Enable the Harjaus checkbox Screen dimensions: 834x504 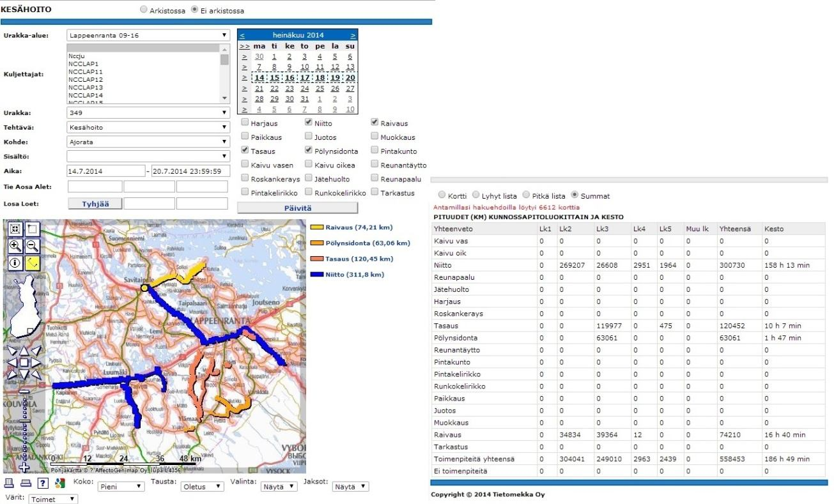tap(245, 123)
